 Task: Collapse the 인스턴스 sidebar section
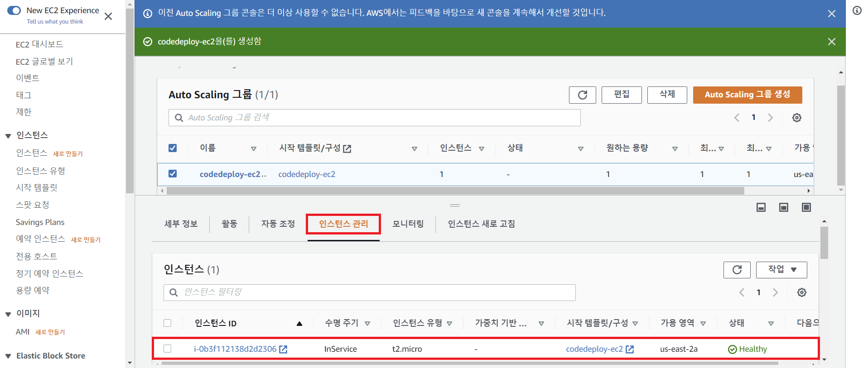tap(8, 136)
